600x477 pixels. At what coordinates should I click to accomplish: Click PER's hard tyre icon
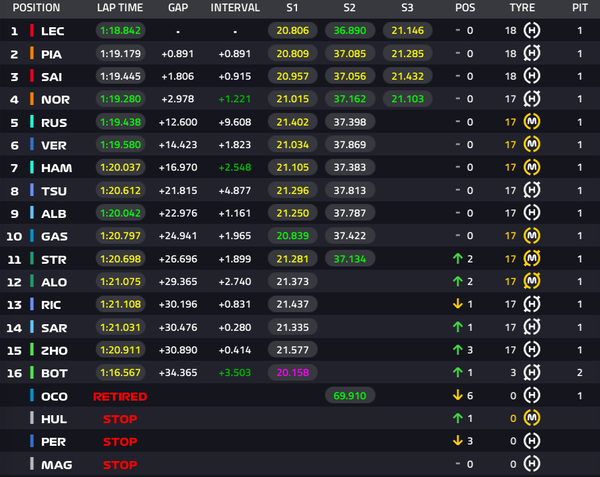tap(532, 441)
